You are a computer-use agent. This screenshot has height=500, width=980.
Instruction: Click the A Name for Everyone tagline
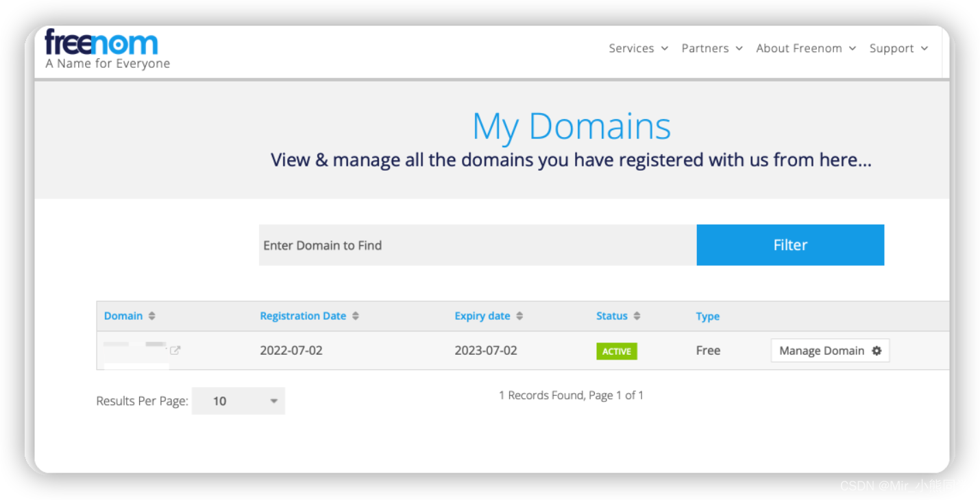(x=108, y=64)
